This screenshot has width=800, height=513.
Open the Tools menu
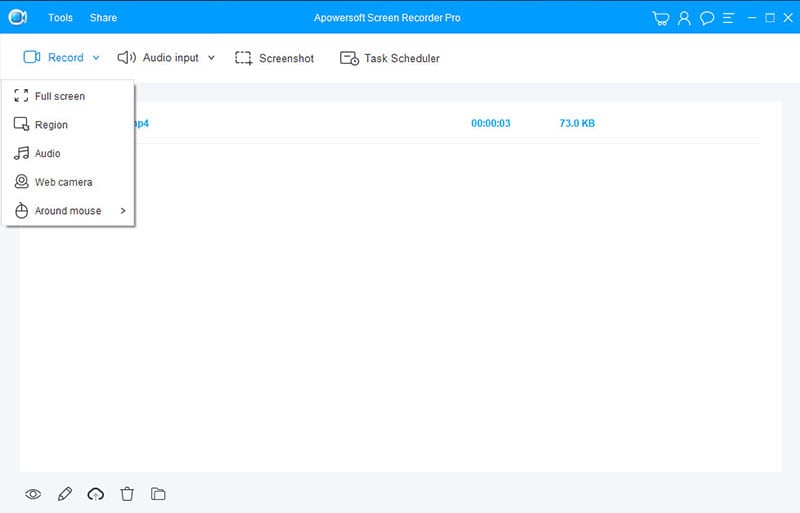pos(60,17)
